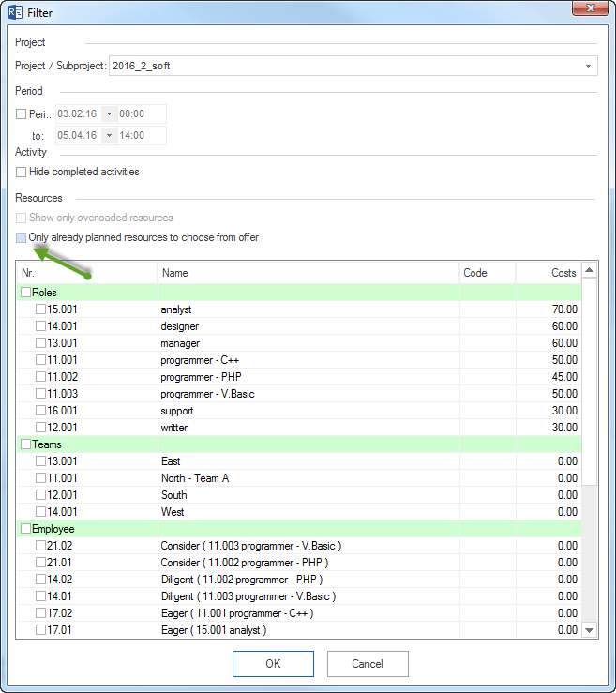Viewport: 616px width, 693px height.
Task: Check Hide completed activities
Action: pos(21,172)
